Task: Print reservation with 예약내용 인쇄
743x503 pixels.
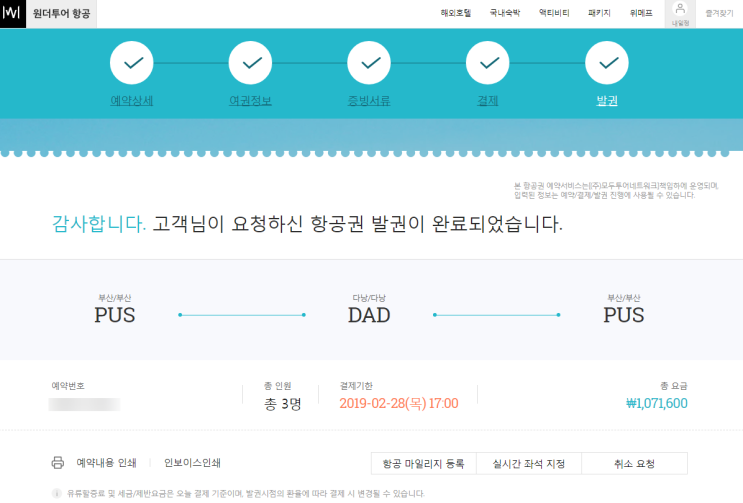Action: (107, 463)
